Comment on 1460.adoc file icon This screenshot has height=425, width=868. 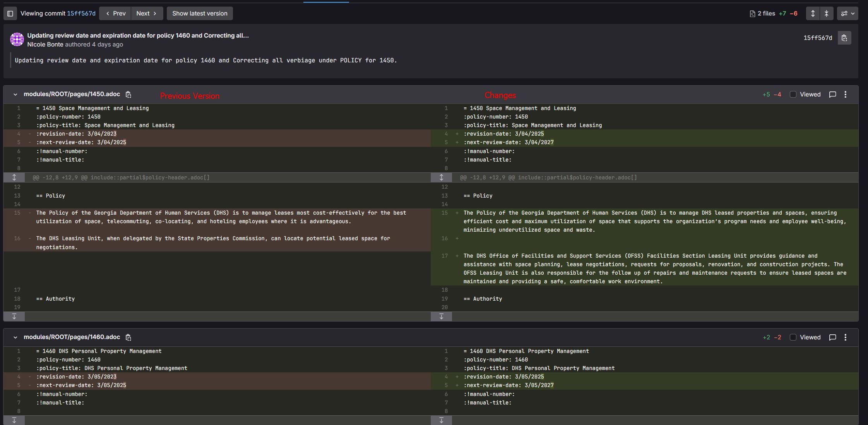(x=832, y=337)
